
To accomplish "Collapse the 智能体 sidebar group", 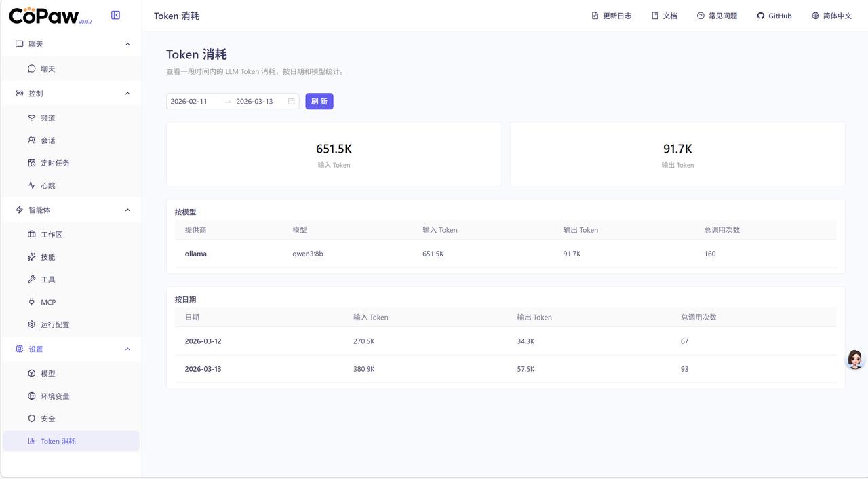I will coord(127,210).
